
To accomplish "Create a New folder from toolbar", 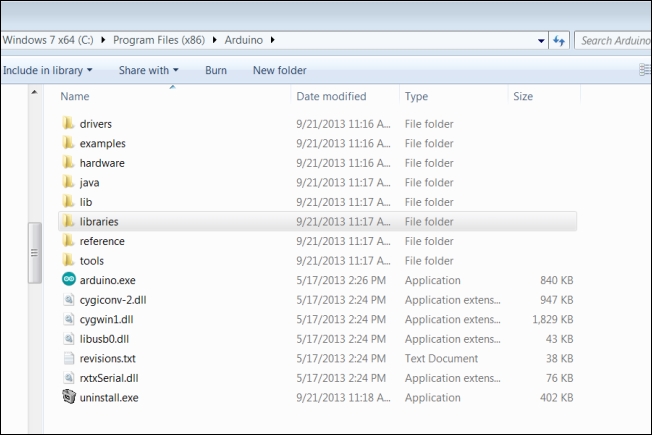I will point(279,70).
